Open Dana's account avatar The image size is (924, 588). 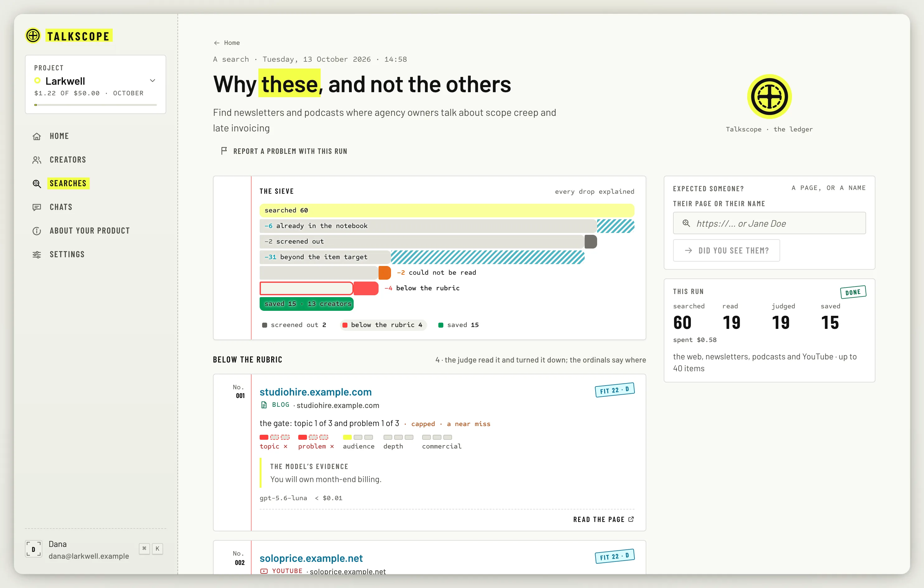[x=33, y=549]
